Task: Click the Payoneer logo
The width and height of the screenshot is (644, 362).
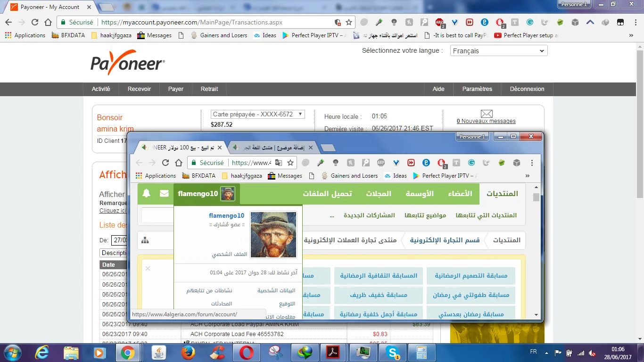Action: pyautogui.click(x=128, y=63)
